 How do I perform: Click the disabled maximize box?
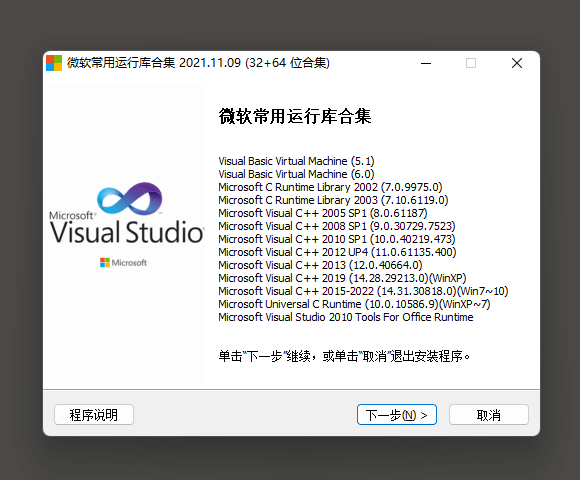471,63
